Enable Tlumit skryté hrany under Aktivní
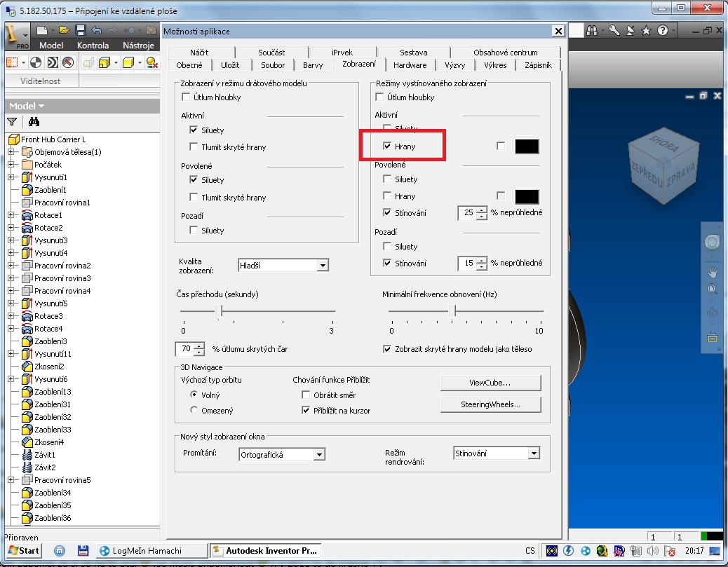 click(x=194, y=147)
